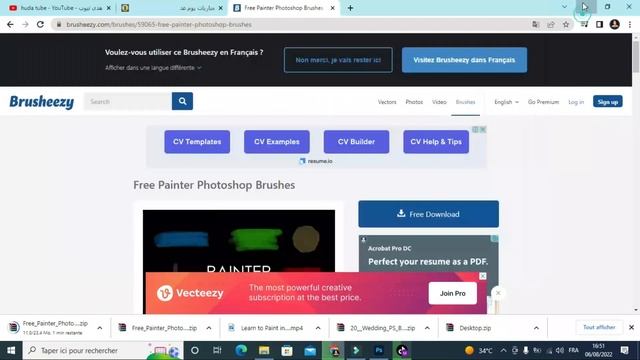Viewport: 640px width, 360px height.
Task: Click the CV Help & Tips ad button
Action: click(436, 142)
